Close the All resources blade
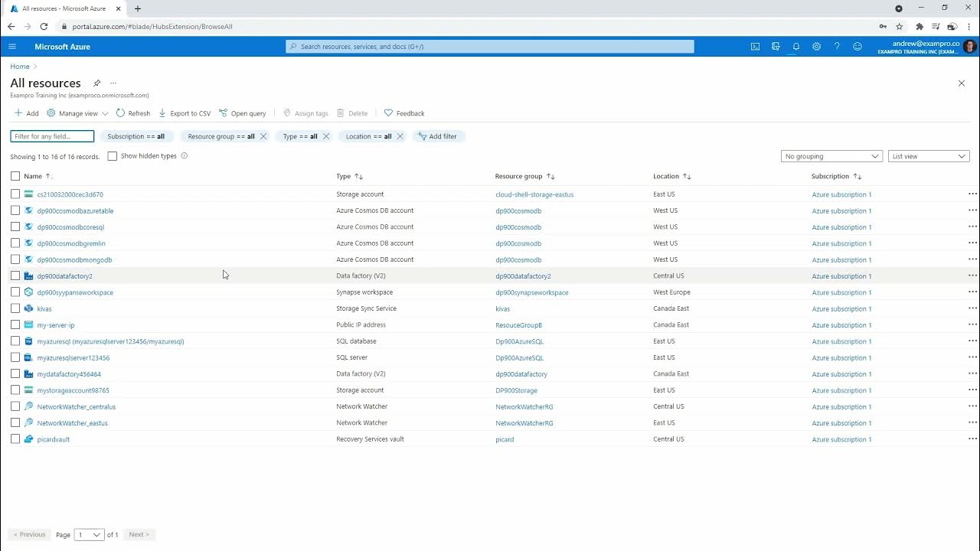This screenshot has width=980, height=551. coord(962,83)
